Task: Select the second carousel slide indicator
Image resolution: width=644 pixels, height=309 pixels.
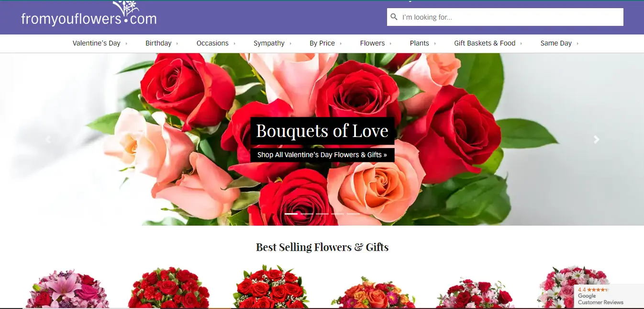Action: tap(307, 214)
